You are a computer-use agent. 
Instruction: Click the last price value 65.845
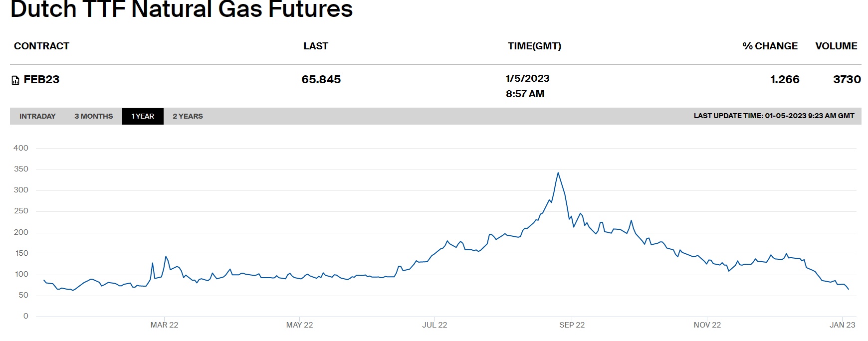click(321, 80)
